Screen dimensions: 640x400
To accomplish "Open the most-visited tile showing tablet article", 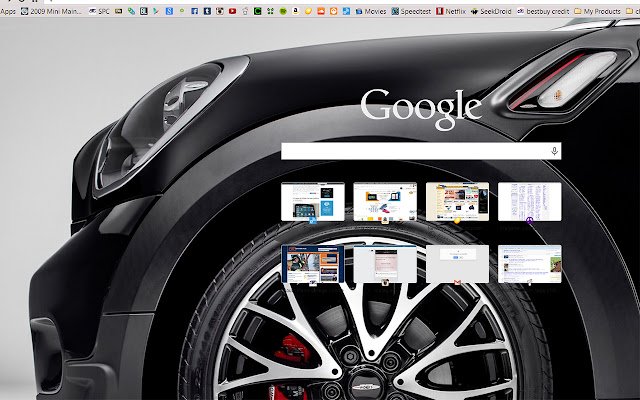I will [313, 202].
